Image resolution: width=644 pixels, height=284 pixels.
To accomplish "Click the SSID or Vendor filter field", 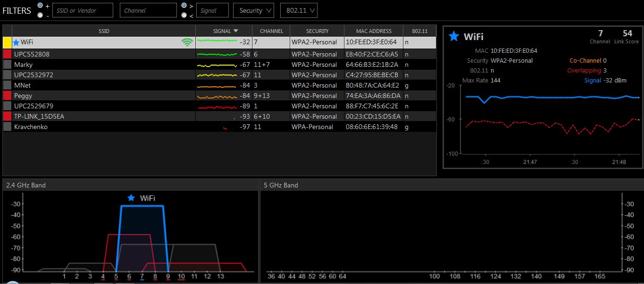I will [x=83, y=10].
